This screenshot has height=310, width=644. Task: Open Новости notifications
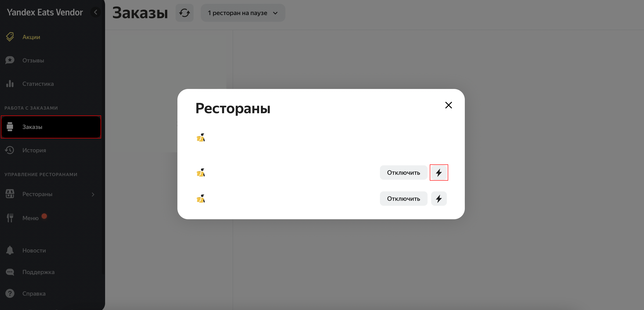tap(34, 250)
